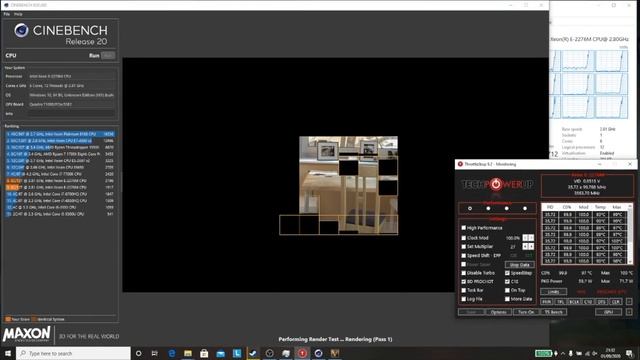Screen dimensions: 640x360
Task: Click the CLR button
Action: [x=616, y=302]
